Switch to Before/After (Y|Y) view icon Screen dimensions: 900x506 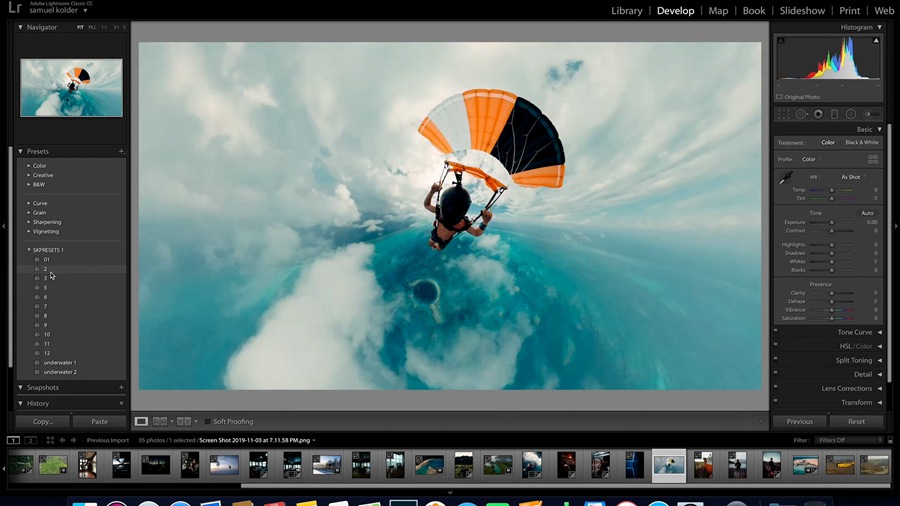click(x=184, y=421)
